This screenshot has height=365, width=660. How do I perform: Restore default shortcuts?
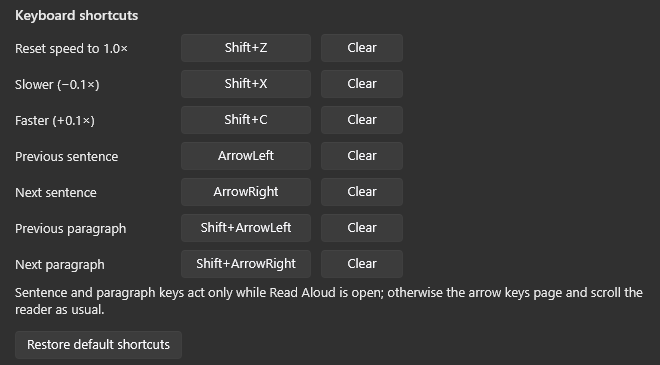(x=98, y=345)
